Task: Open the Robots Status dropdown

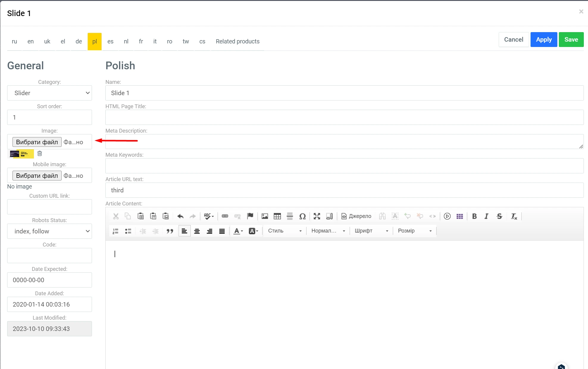Action: (x=49, y=231)
